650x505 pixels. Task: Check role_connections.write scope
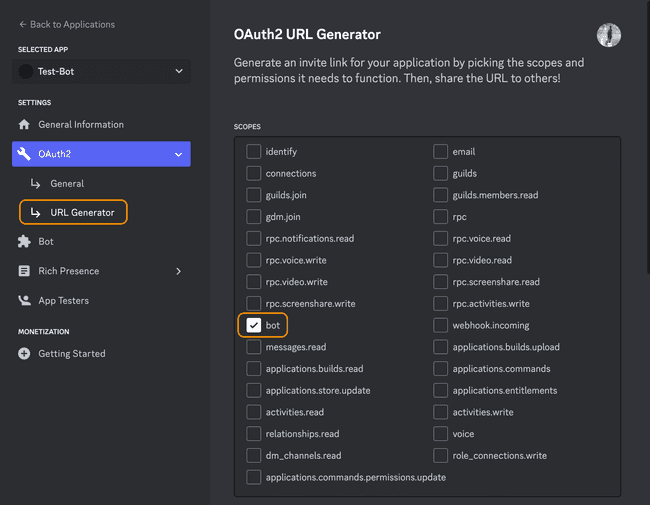point(440,455)
